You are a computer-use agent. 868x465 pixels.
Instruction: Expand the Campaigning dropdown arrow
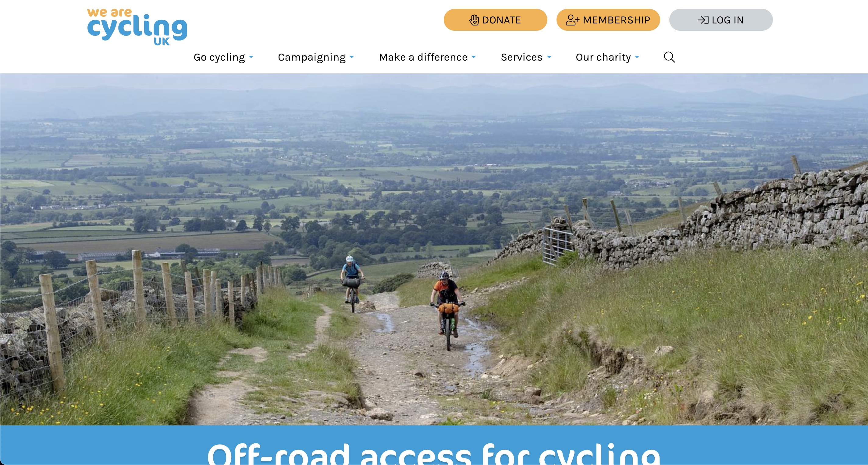click(352, 57)
